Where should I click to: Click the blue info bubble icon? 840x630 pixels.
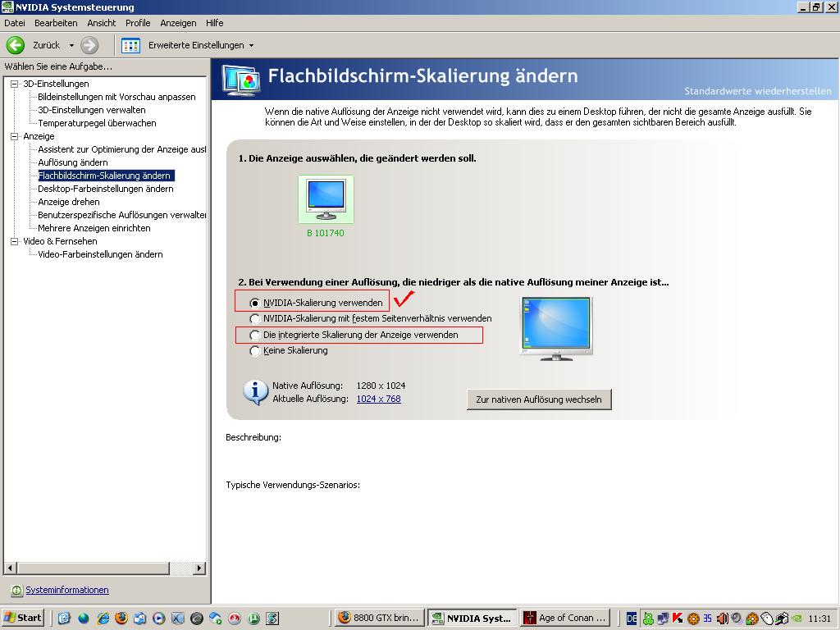(x=256, y=392)
